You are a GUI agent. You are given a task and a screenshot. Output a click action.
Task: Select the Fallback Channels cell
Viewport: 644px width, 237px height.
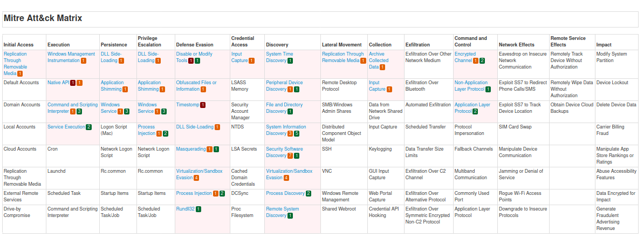(475, 155)
